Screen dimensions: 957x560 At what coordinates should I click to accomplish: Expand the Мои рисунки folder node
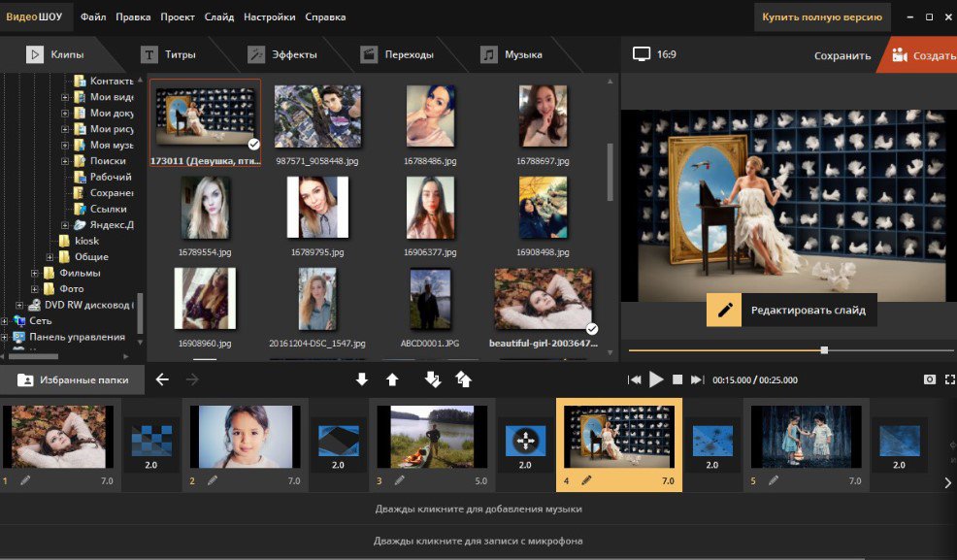tap(65, 129)
